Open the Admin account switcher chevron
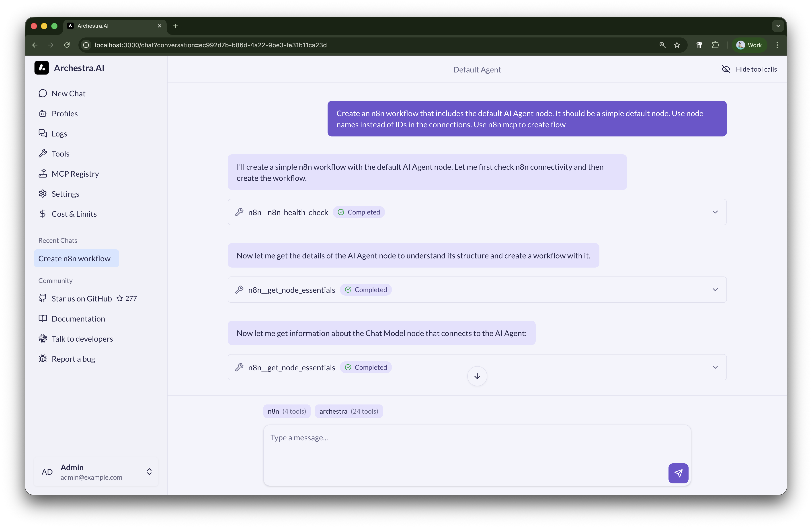 coord(149,472)
